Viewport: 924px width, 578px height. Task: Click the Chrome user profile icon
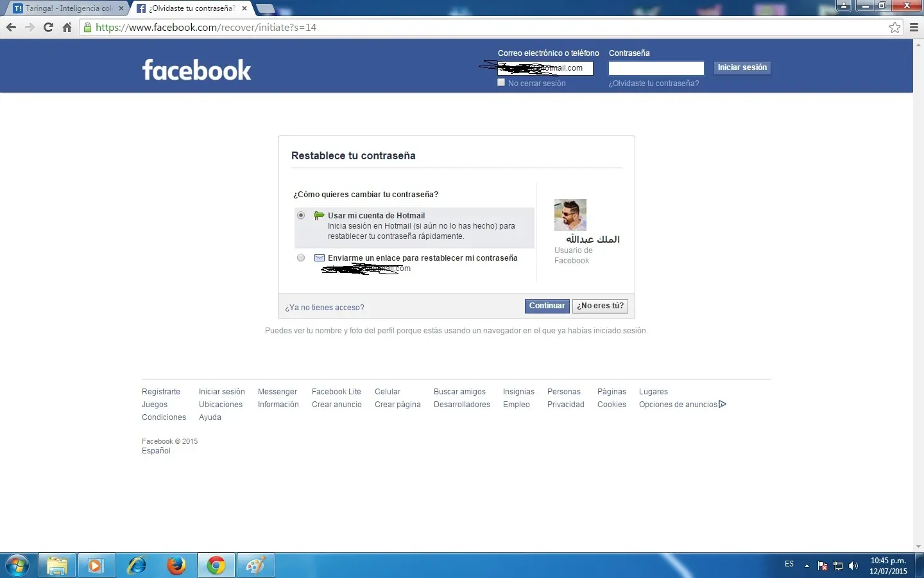pyautogui.click(x=844, y=6)
